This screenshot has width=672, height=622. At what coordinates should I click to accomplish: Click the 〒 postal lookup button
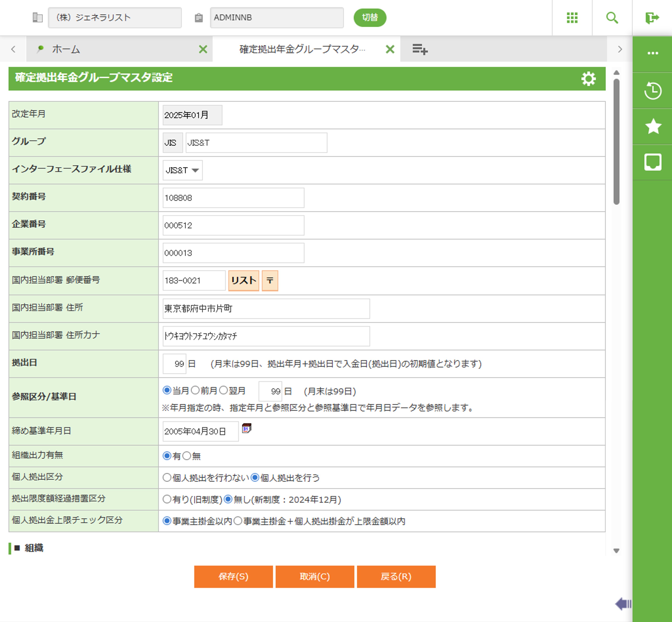(270, 280)
